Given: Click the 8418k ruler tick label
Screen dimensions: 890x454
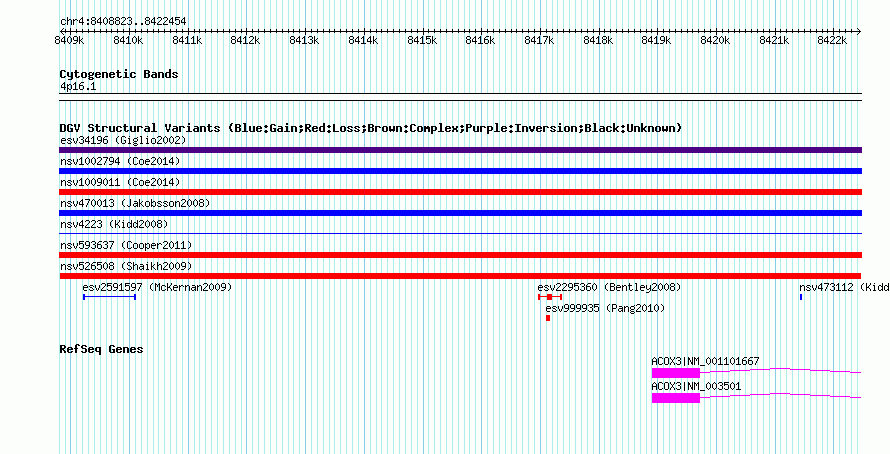Looking at the screenshot, I should (x=598, y=40).
